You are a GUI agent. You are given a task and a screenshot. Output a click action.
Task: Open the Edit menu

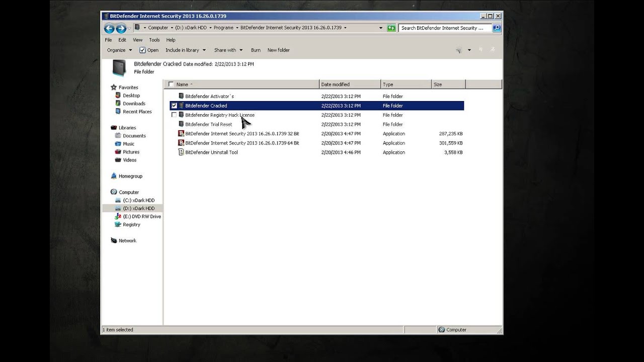(x=122, y=40)
